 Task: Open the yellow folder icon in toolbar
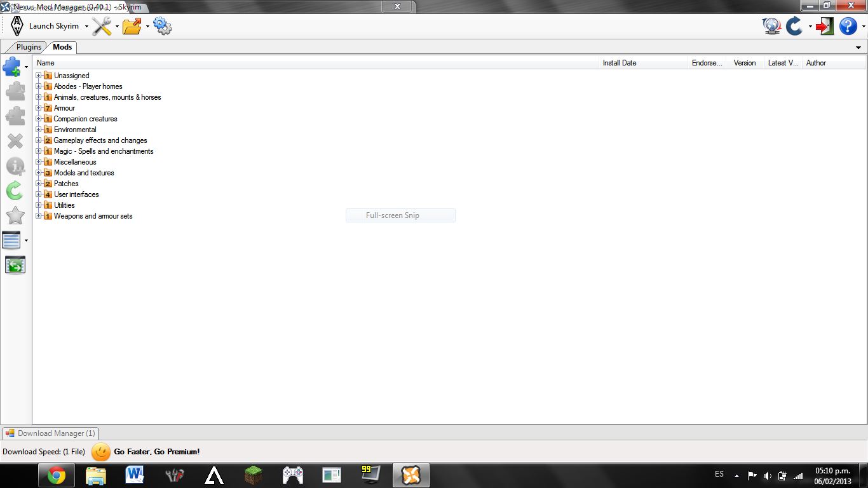tap(132, 26)
